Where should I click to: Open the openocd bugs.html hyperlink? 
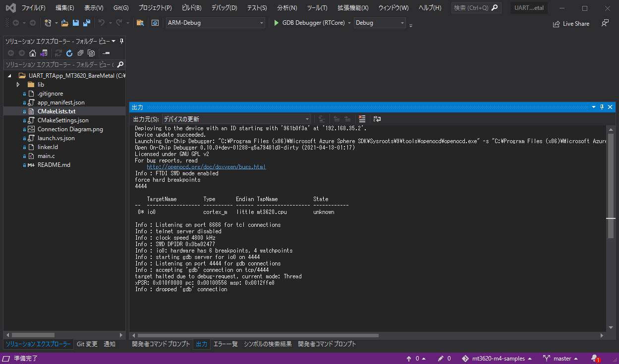206,166
